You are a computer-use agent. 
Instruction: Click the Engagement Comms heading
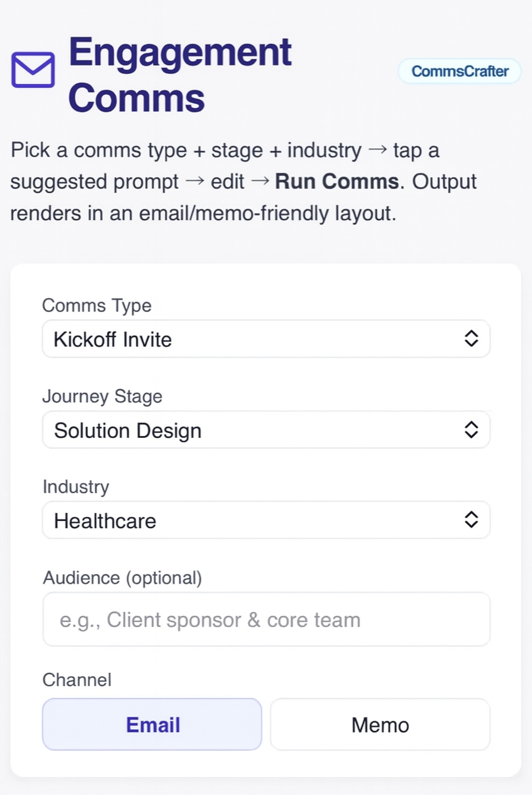coord(180,74)
